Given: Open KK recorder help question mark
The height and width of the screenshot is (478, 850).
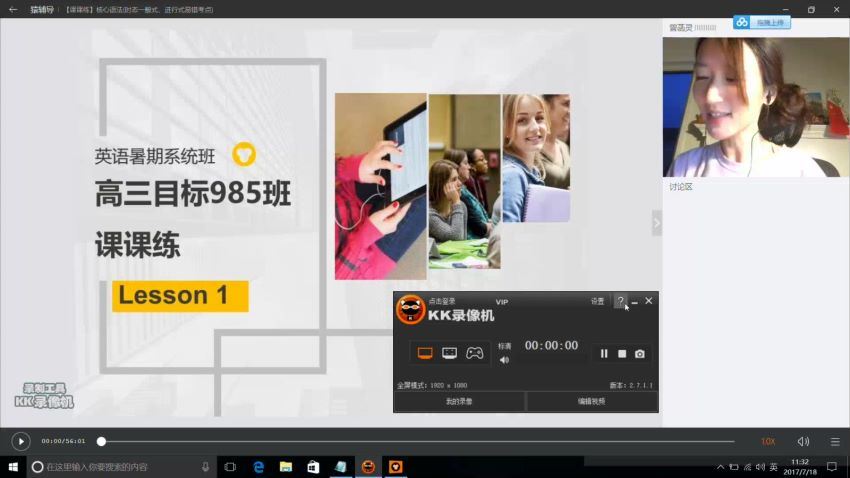Looking at the screenshot, I should tap(620, 301).
